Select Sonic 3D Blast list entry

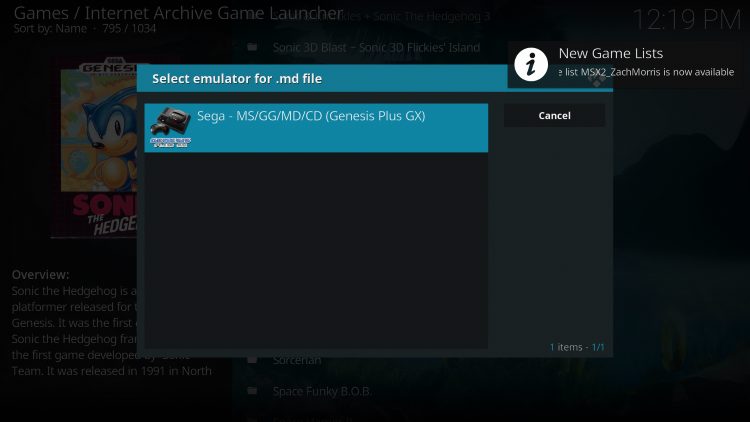tap(376, 47)
